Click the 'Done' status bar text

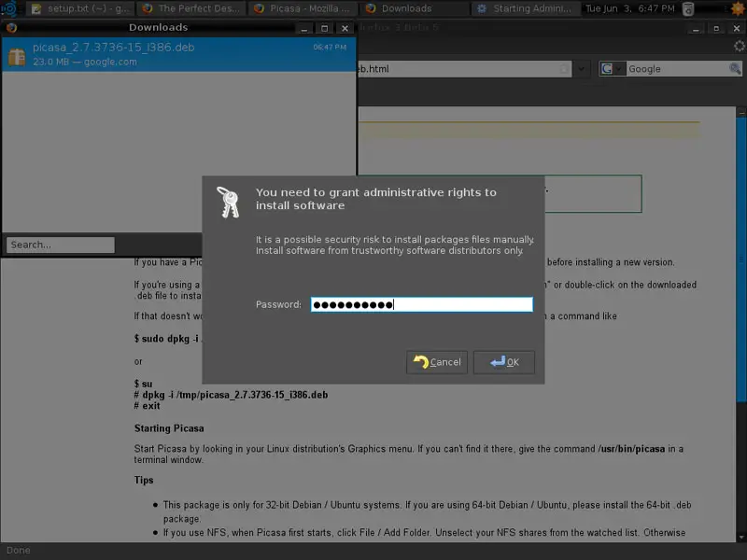point(19,551)
